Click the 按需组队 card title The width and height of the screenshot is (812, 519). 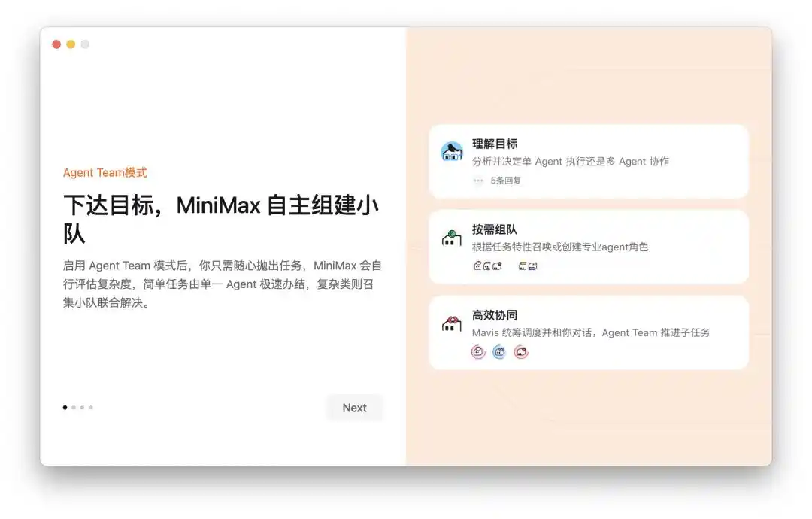pyautogui.click(x=495, y=229)
